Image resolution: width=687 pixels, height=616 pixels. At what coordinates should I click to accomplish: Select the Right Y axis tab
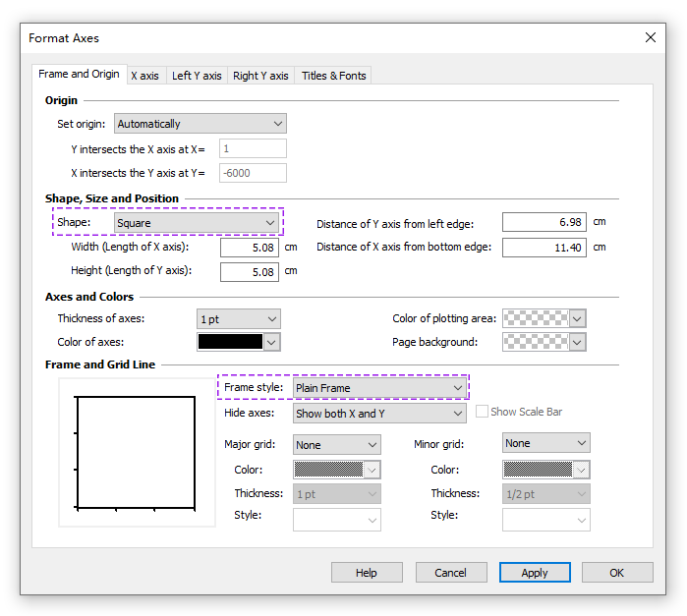[260, 76]
